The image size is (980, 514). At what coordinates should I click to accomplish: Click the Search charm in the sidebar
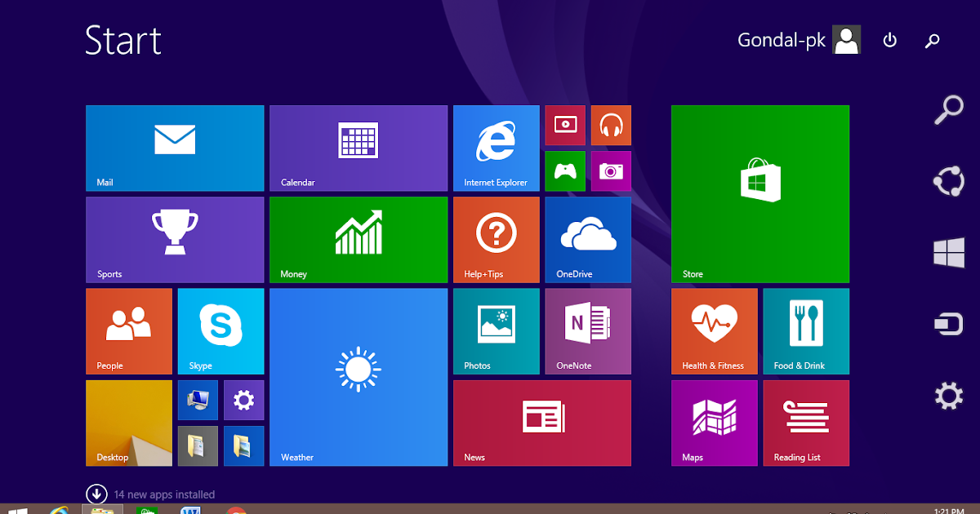pos(948,109)
